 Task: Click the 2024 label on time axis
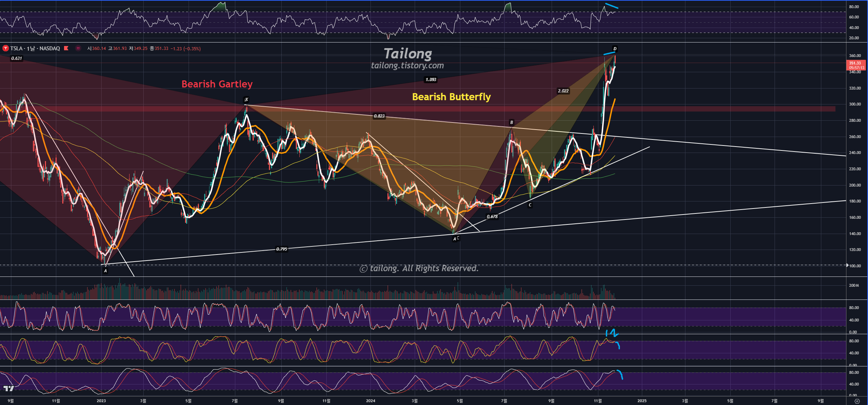click(370, 401)
